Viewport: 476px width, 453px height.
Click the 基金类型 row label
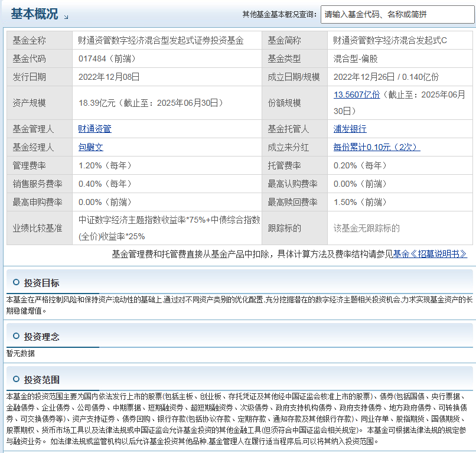coord(284,58)
